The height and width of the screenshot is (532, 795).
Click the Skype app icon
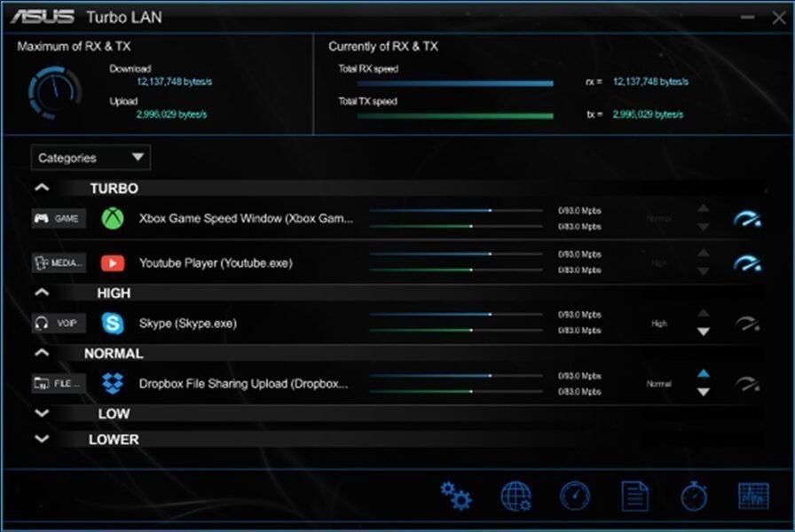point(113,324)
